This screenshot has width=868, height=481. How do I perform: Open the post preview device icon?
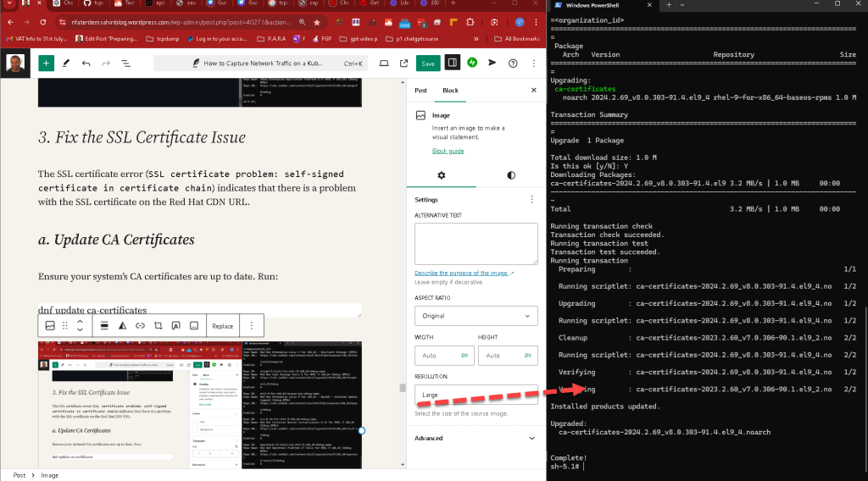coord(384,63)
